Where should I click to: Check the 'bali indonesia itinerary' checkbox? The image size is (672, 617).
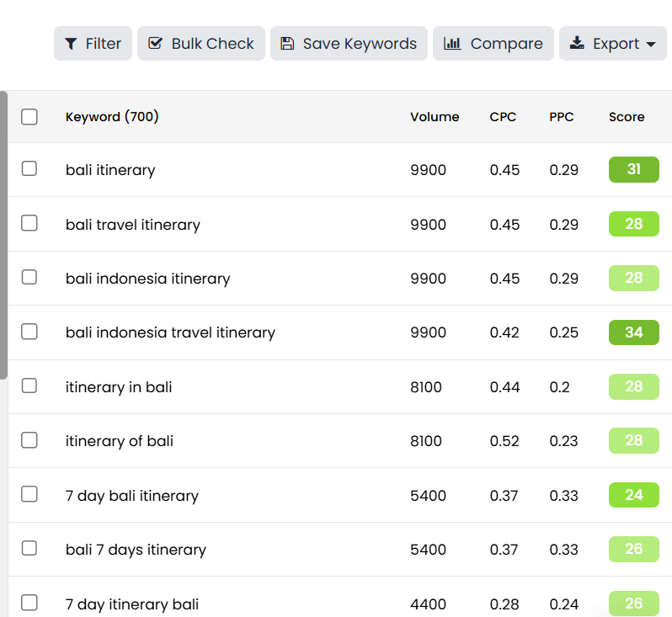29,277
